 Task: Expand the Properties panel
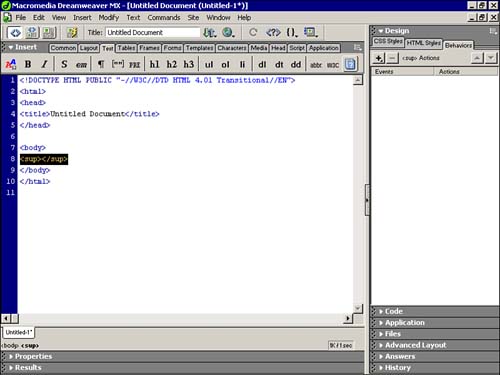11,356
